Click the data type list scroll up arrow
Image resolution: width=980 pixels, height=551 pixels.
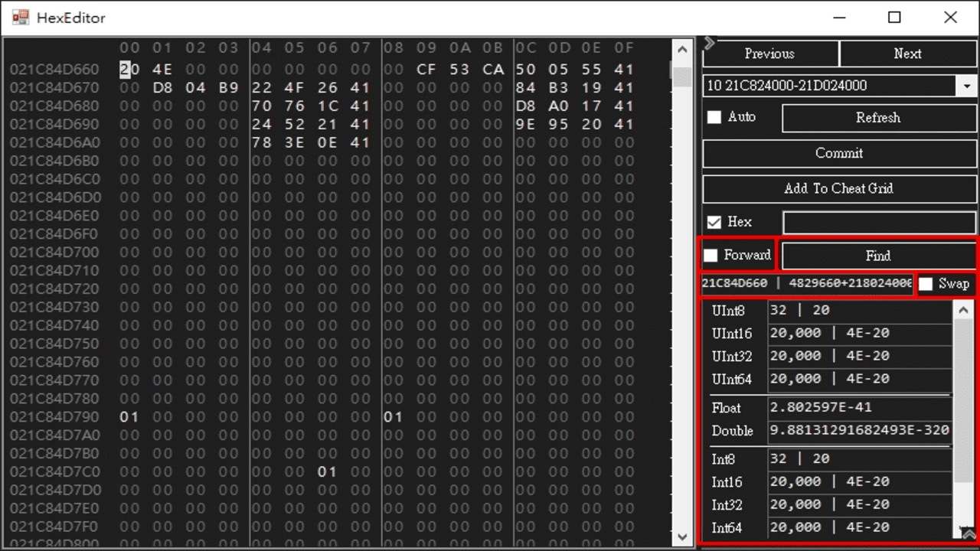[x=962, y=310]
